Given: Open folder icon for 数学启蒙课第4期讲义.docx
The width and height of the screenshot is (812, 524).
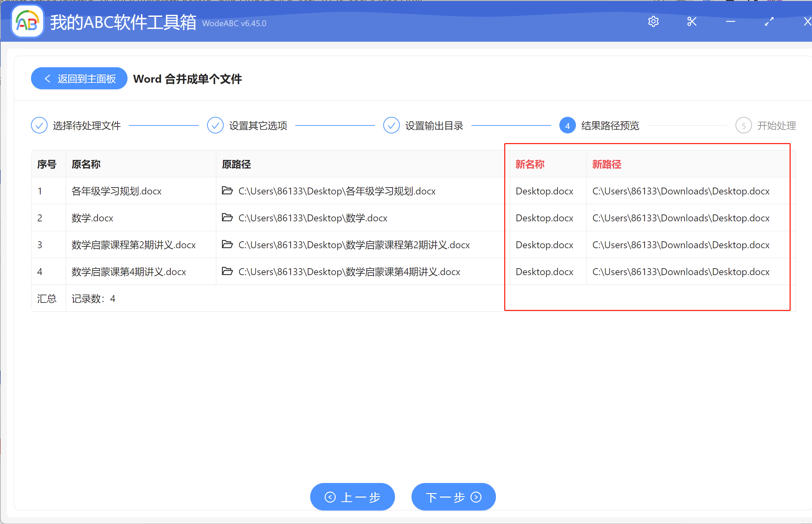Looking at the screenshot, I should (x=227, y=271).
